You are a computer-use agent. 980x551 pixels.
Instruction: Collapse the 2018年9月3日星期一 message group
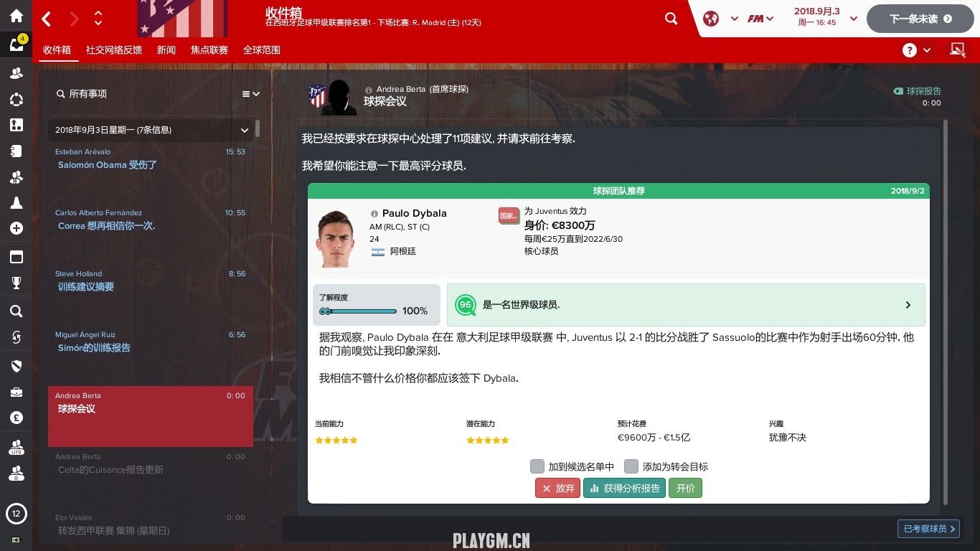(x=244, y=130)
